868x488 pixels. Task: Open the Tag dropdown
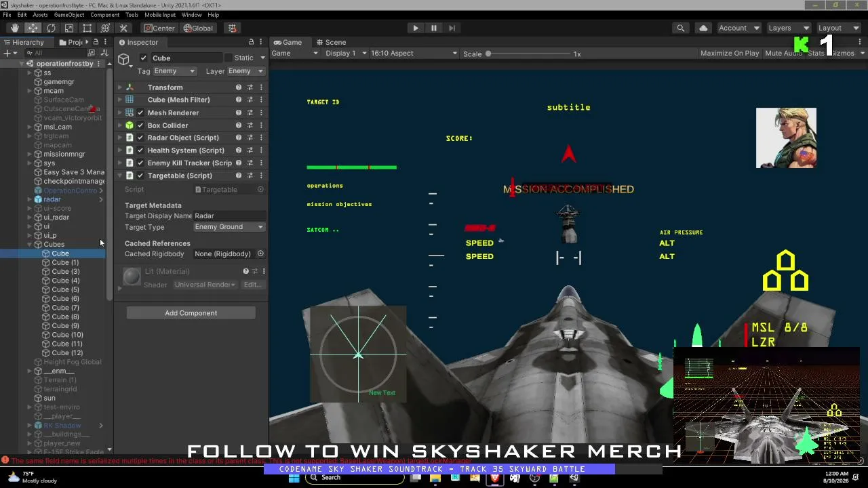click(x=174, y=71)
